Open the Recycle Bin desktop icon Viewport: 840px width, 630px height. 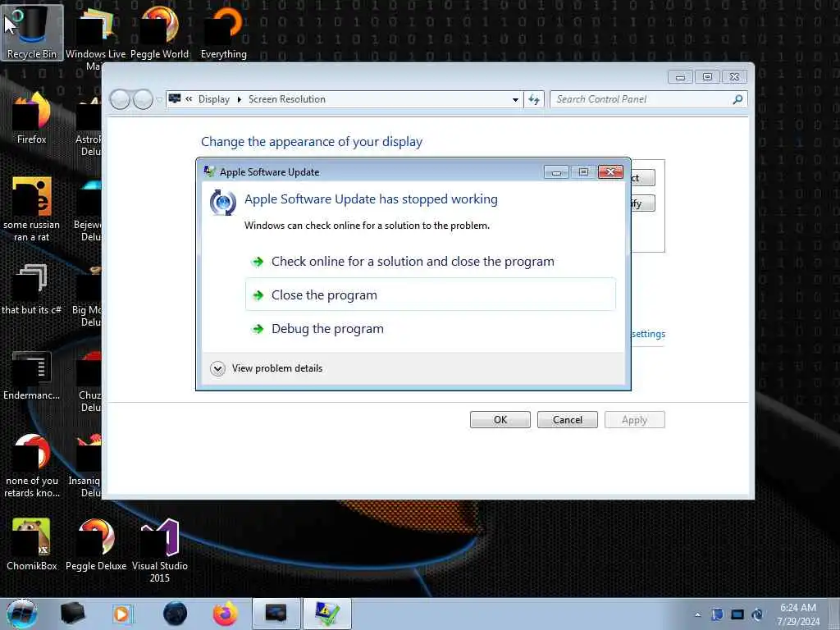(32, 32)
